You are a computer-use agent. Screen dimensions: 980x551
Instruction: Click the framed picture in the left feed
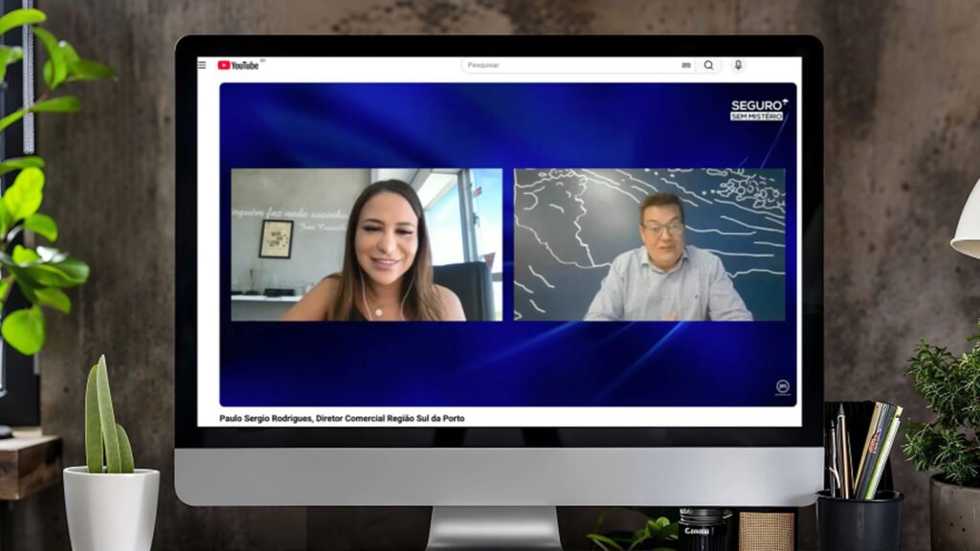tap(276, 239)
